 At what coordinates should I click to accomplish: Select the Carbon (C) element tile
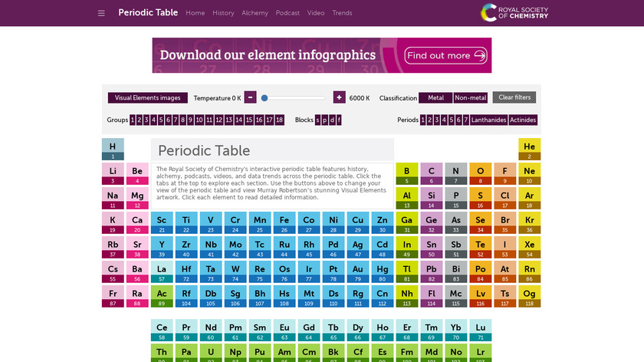click(431, 174)
